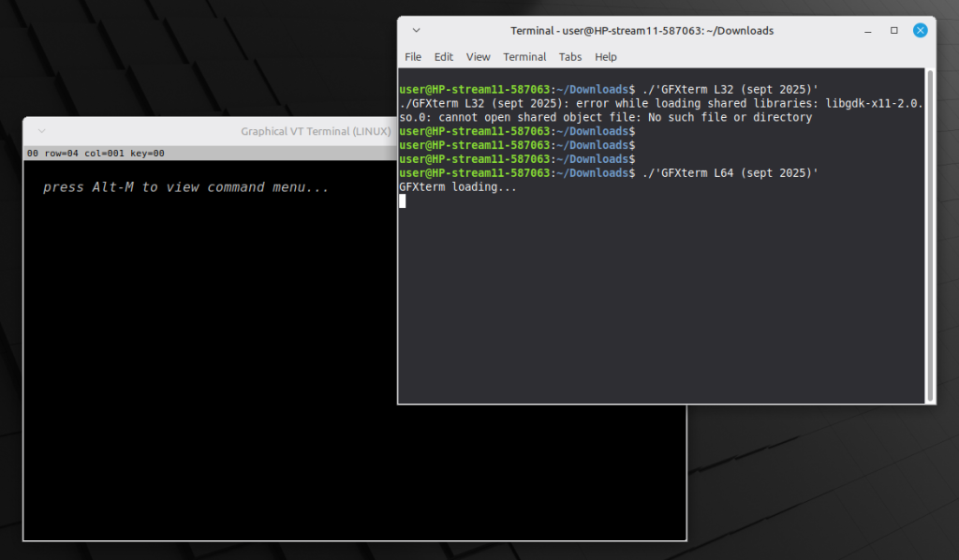The image size is (959, 560).
Task: Open the Terminal menu in the menu bar
Action: [x=524, y=57]
